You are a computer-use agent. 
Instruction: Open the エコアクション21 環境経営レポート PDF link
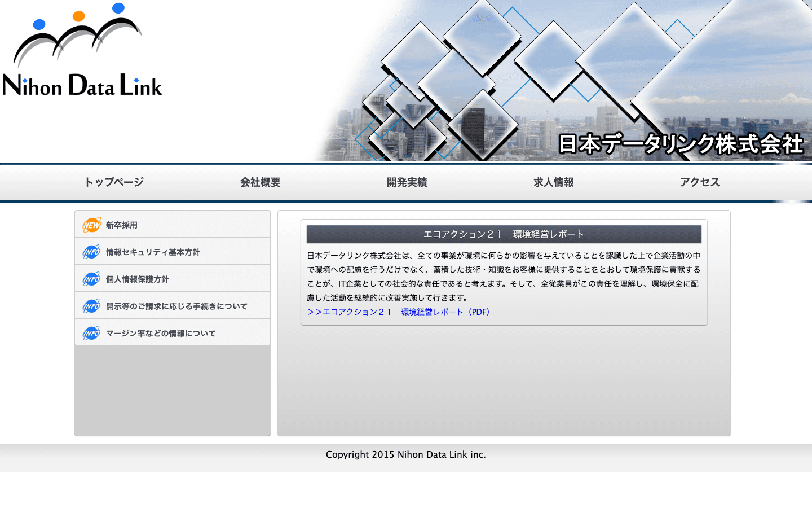(x=400, y=312)
